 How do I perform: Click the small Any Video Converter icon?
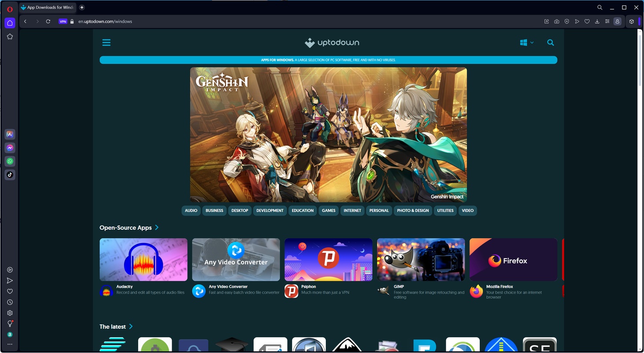tap(199, 291)
